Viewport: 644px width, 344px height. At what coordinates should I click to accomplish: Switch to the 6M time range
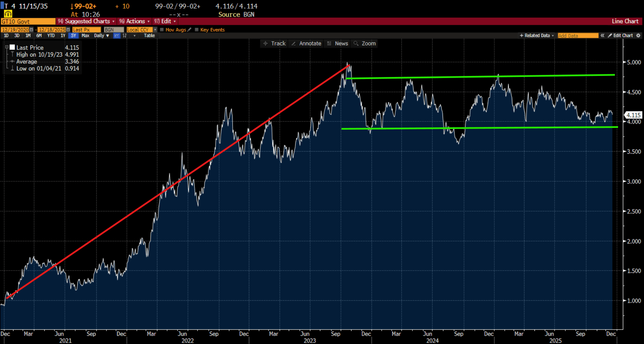pos(39,36)
